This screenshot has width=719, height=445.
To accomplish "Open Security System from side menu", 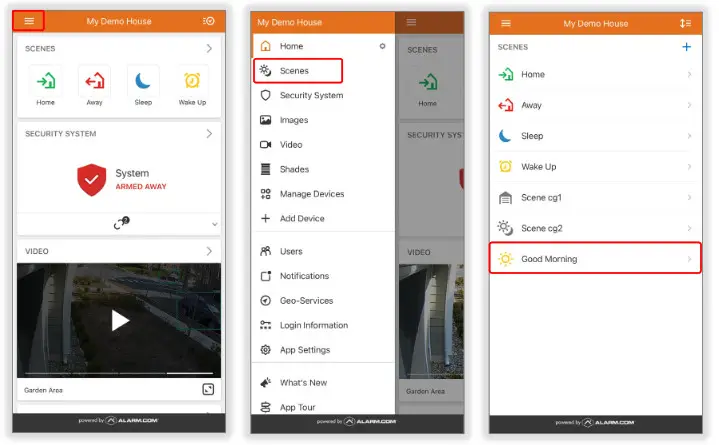I will tap(324, 95).
